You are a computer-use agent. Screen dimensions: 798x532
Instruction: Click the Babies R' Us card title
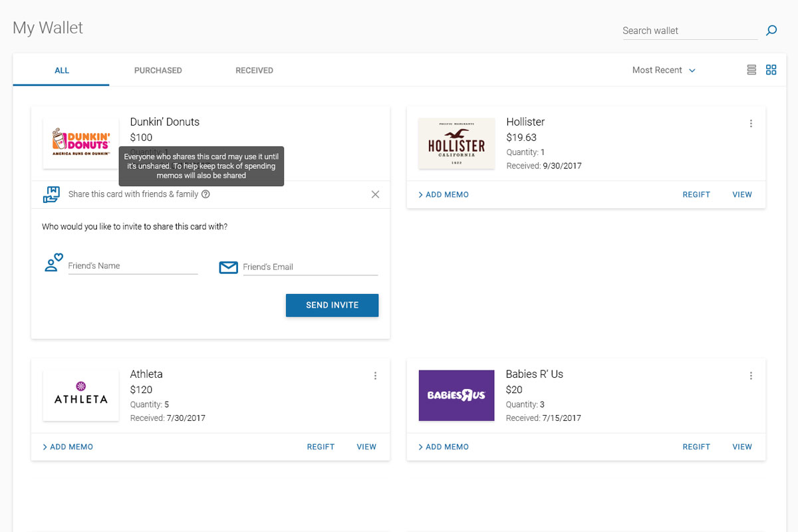click(x=534, y=374)
